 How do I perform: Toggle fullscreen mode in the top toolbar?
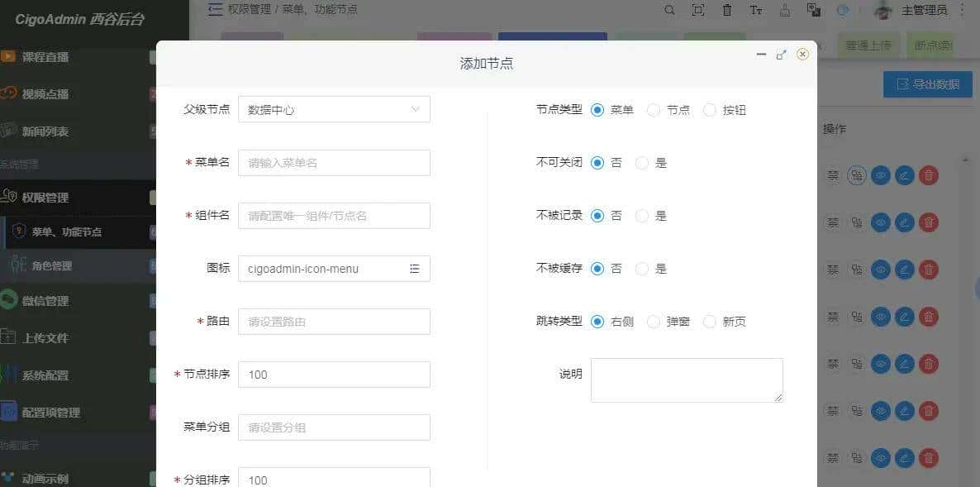pos(697,11)
